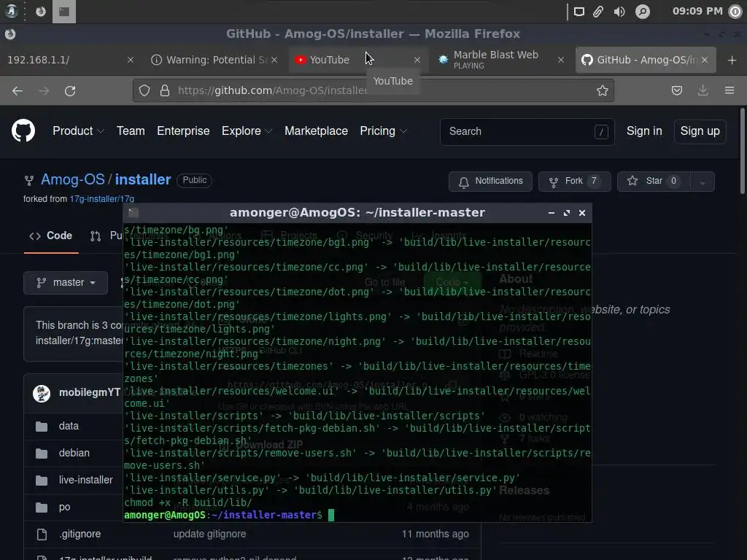The width and height of the screenshot is (747, 560).
Task: Click the Firefox back arrow button
Action: 18,90
